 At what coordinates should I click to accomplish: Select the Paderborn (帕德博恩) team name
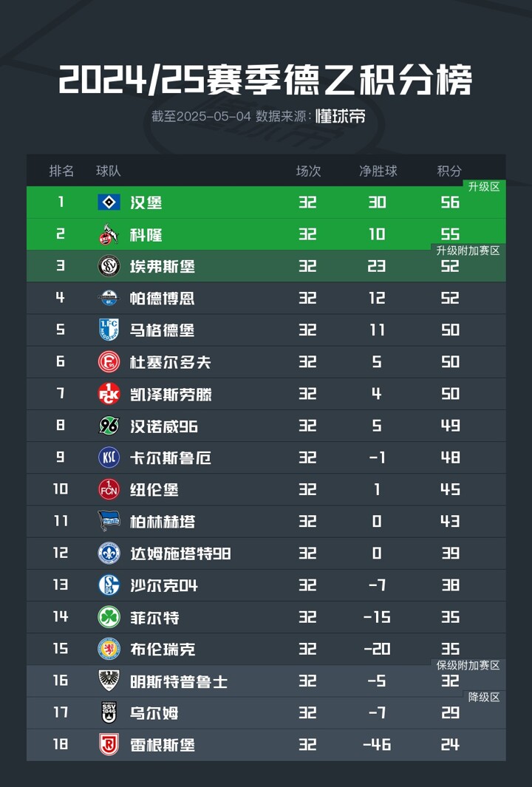[162, 298]
